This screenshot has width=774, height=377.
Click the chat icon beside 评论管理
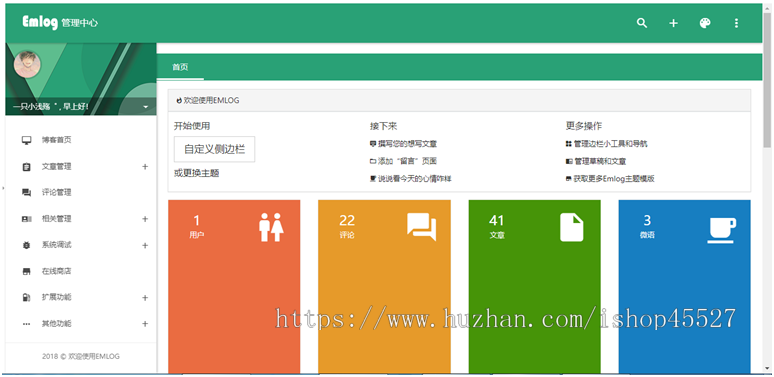[x=27, y=193]
